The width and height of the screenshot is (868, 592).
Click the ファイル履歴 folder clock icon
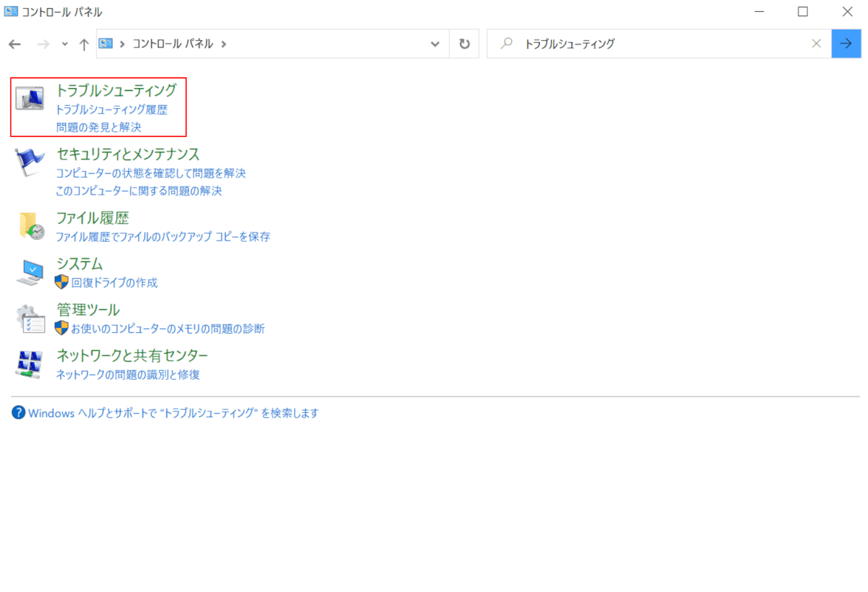(32, 226)
